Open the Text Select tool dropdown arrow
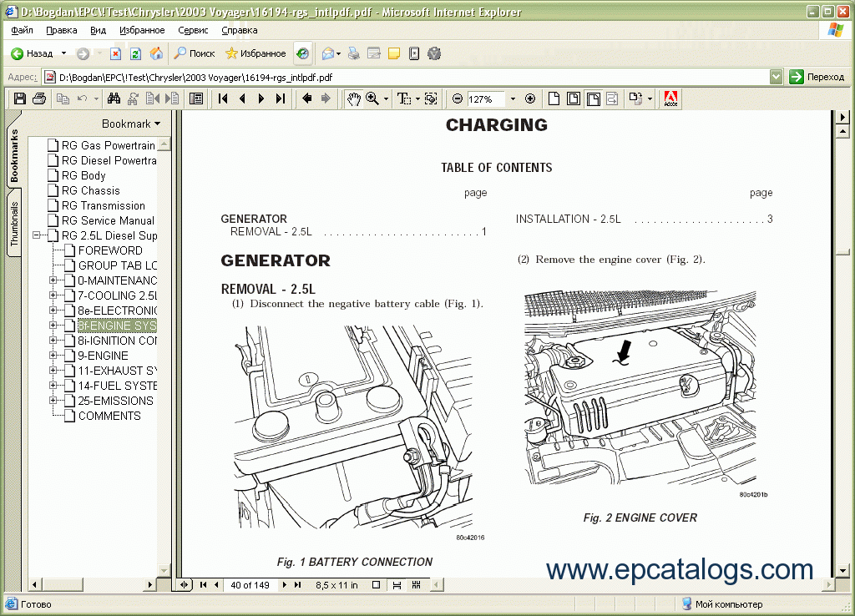Viewport: 855px width, 616px height. [417, 98]
